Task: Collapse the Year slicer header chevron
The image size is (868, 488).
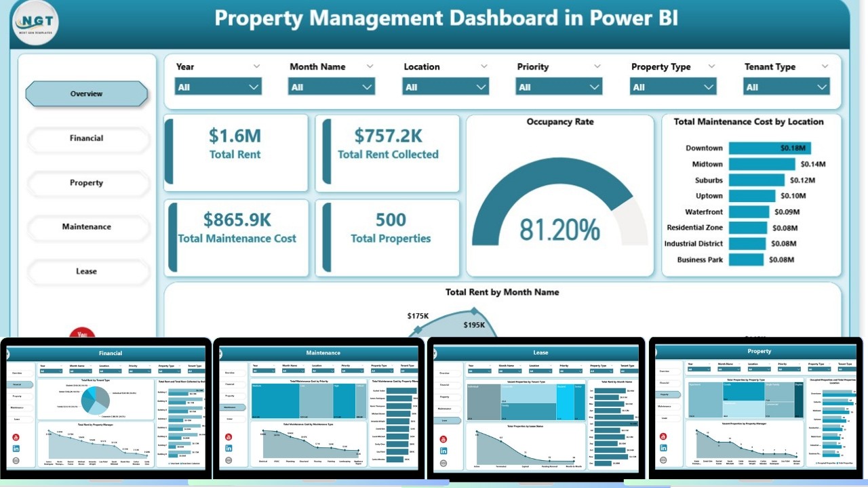Action: [x=256, y=66]
